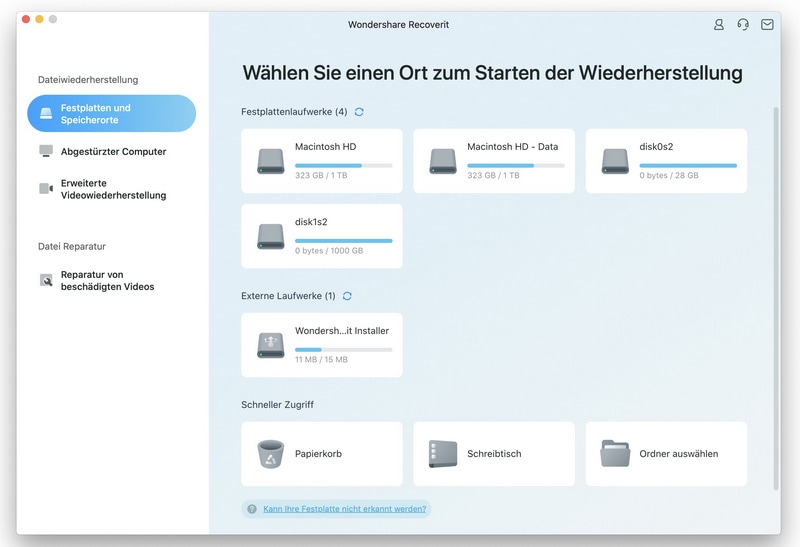This screenshot has height=547, width=800.
Task: Choose the Macintosh HD - Data name
Action: (512, 146)
